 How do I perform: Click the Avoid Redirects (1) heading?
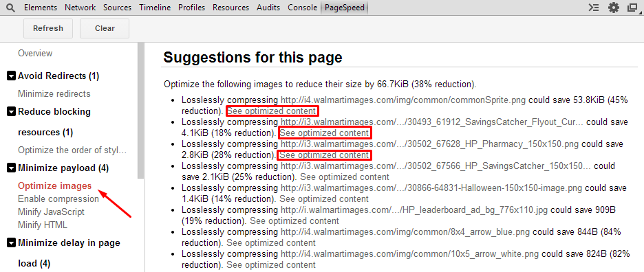(58, 76)
